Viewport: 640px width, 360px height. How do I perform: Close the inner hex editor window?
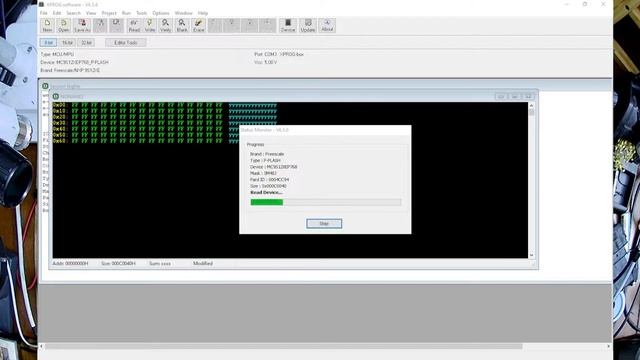pos(528,96)
